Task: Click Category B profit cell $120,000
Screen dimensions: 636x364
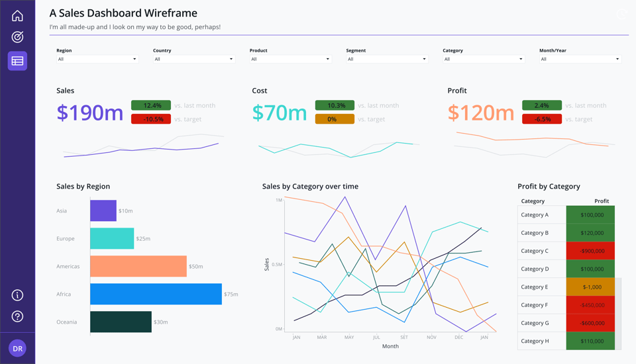Action: [x=590, y=233]
